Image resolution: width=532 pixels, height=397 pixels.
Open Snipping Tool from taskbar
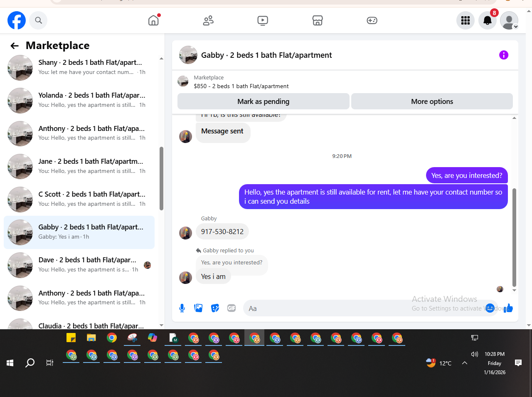[132, 338]
